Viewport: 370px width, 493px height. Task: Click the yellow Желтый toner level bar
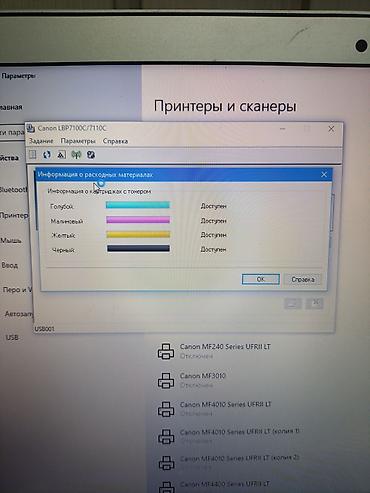(x=138, y=234)
